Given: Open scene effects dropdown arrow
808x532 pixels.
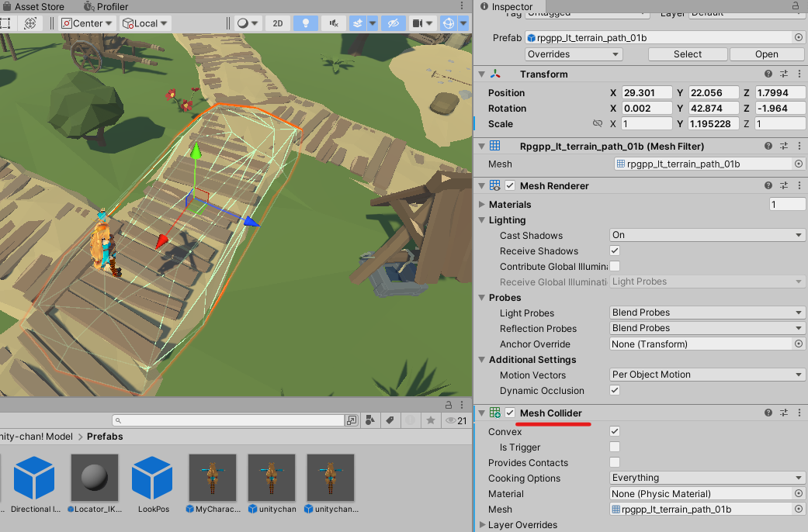Looking at the screenshot, I should [372, 23].
